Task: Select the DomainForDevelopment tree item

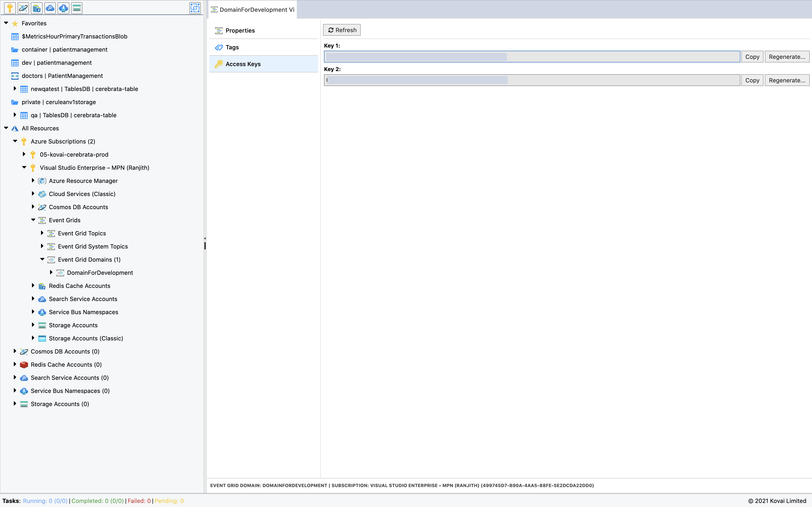Action: point(100,272)
